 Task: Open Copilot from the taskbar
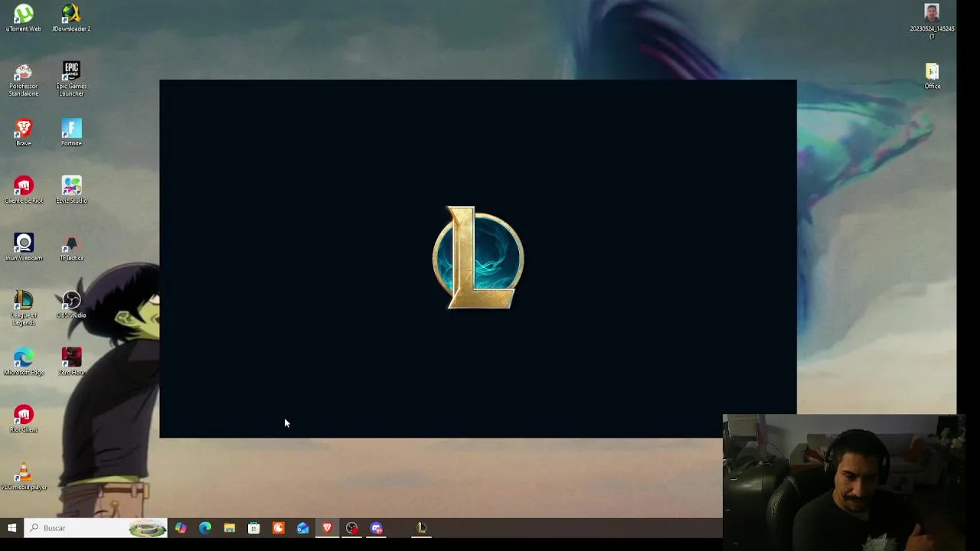[181, 528]
